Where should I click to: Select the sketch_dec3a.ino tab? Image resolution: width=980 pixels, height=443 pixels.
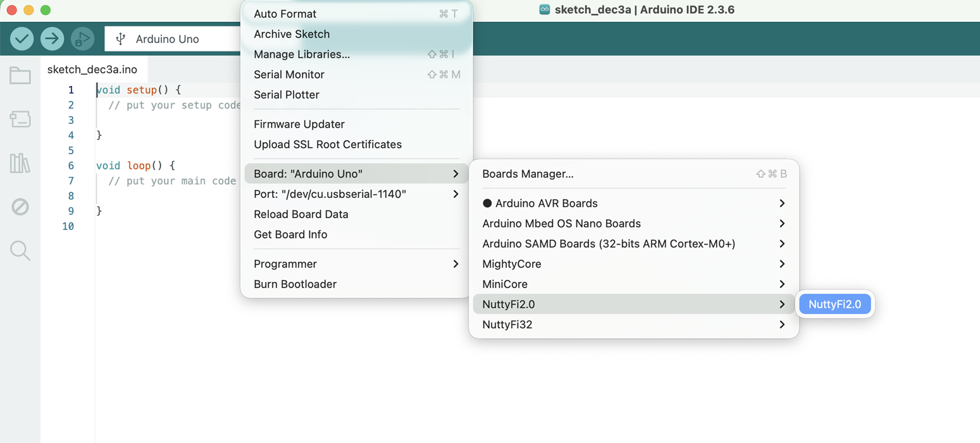[92, 70]
